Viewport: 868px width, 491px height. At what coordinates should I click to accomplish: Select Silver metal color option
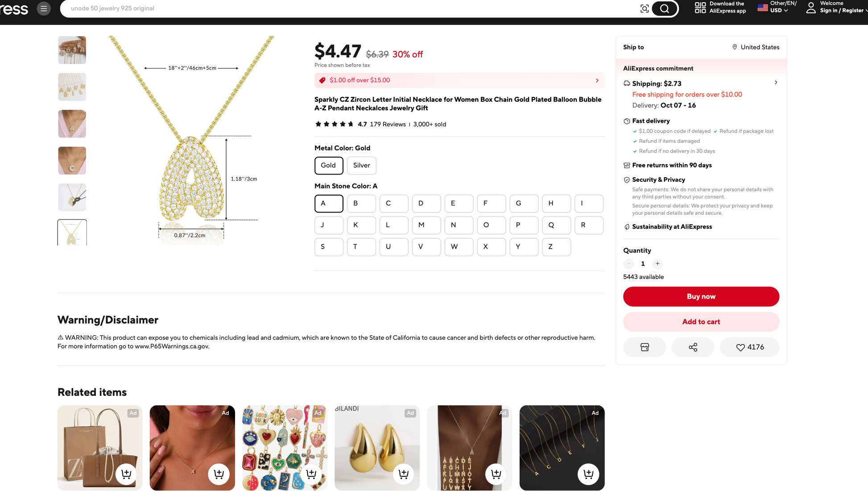point(361,166)
